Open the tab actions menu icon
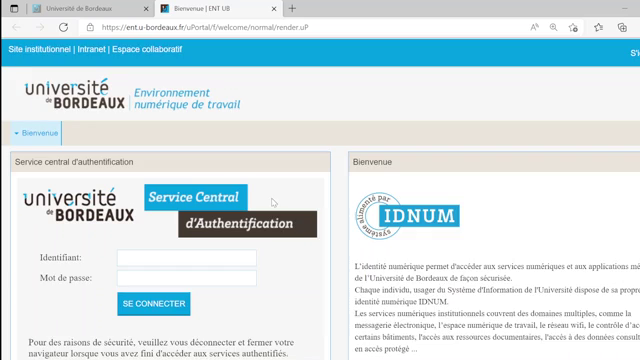This screenshot has width=640, height=360. pos(14,9)
